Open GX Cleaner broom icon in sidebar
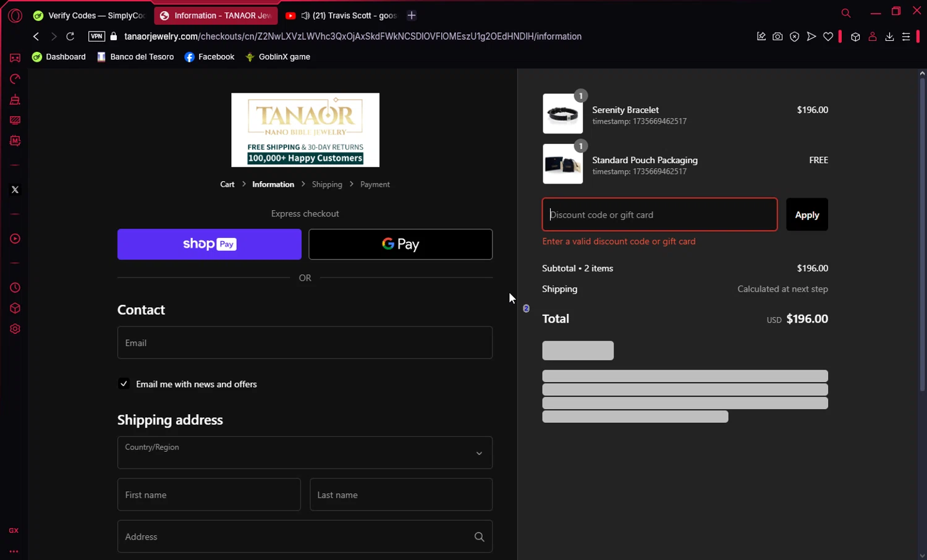Viewport: 927px width, 560px height. (x=15, y=100)
